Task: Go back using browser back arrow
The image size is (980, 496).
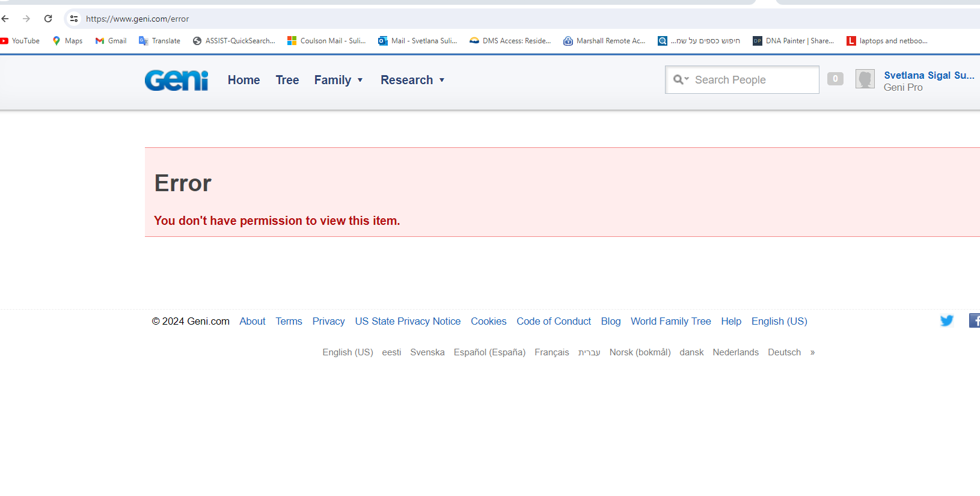Action: 5,19
